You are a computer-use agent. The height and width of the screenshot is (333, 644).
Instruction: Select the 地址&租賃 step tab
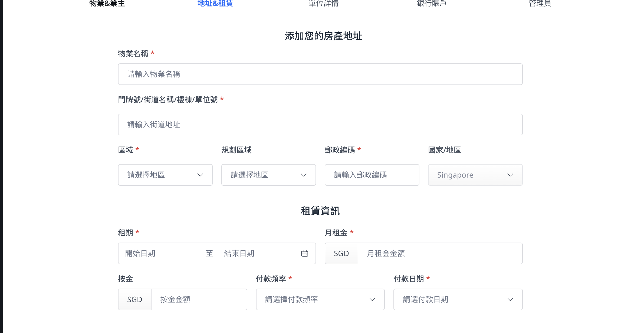click(x=215, y=3)
